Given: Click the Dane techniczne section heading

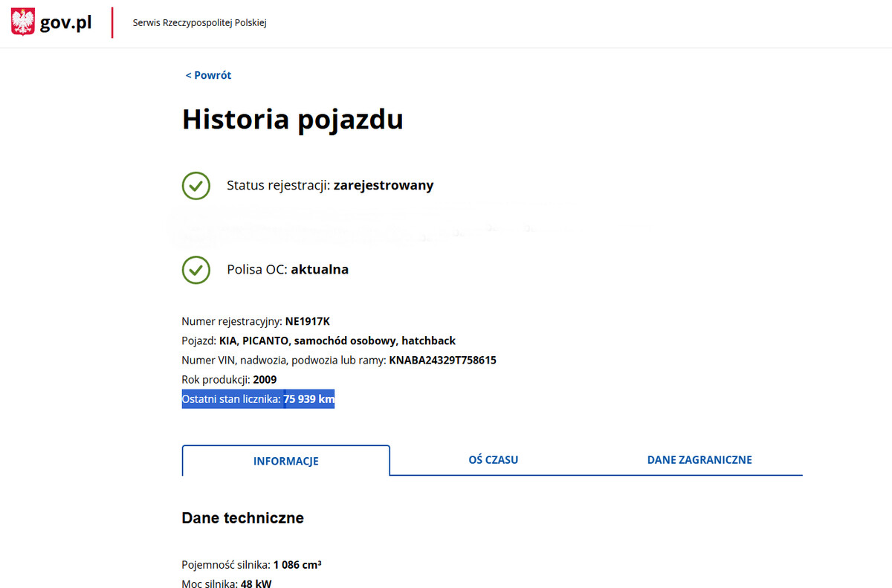Looking at the screenshot, I should pyautogui.click(x=242, y=518).
